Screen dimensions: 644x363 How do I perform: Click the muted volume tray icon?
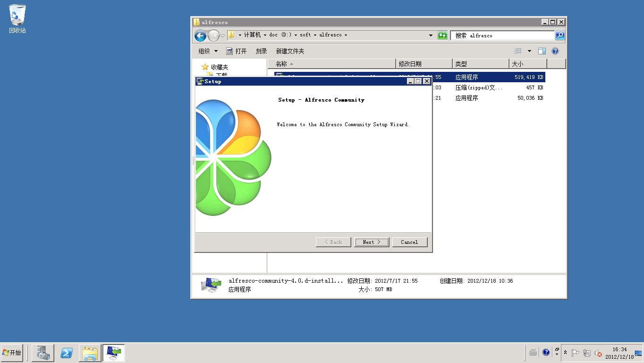click(x=598, y=353)
